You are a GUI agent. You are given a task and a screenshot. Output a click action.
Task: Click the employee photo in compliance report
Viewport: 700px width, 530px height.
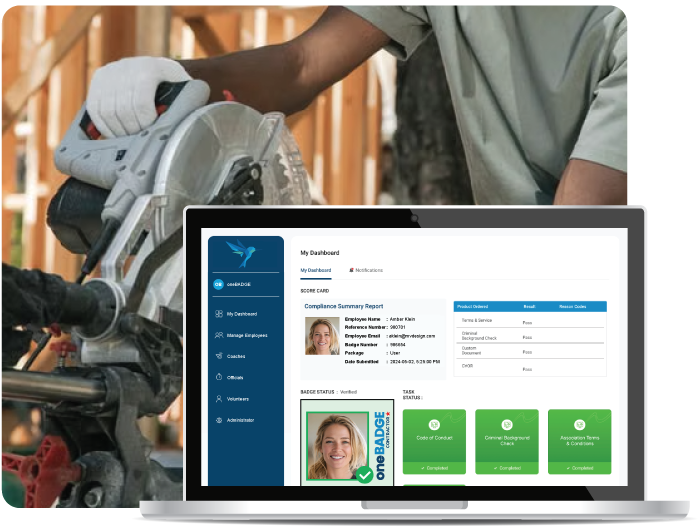(x=322, y=336)
